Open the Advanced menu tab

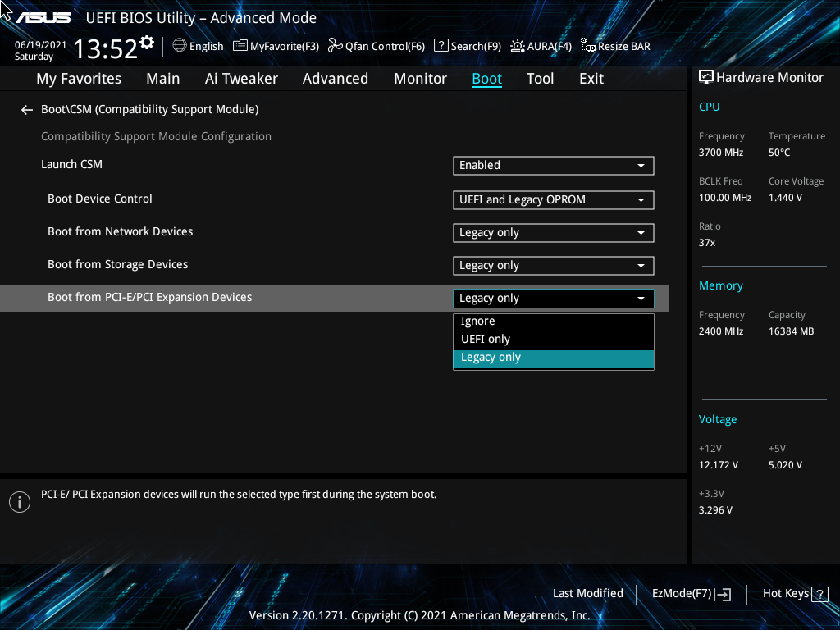pos(335,78)
